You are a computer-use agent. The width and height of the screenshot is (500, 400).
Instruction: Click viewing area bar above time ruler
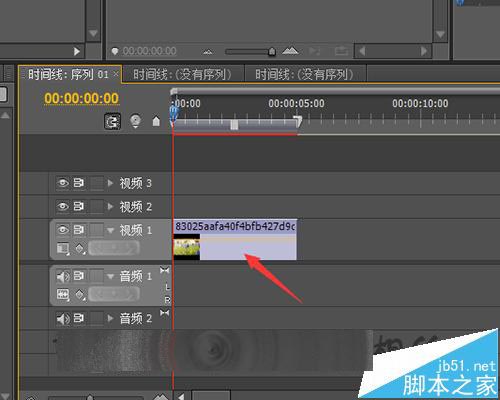tap(335, 91)
